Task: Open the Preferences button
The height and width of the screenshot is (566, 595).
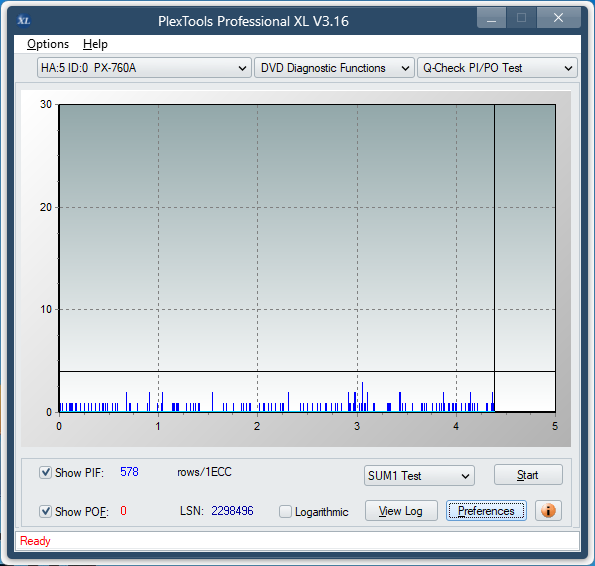Action: pyautogui.click(x=486, y=511)
